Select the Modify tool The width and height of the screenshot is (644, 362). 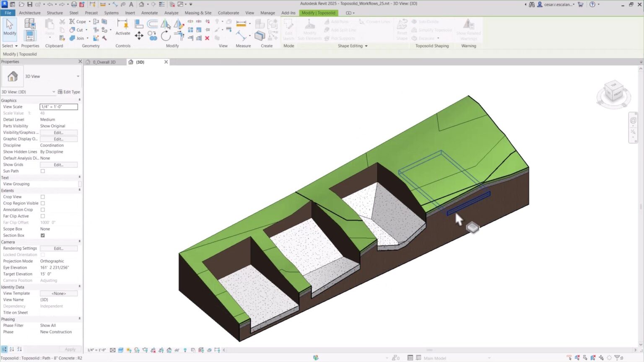pyautogui.click(x=9, y=28)
